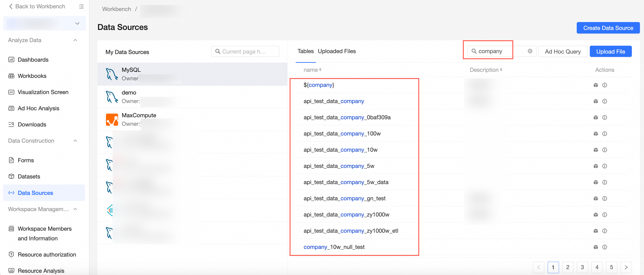This screenshot has height=275, width=644.
Task: Open Datasets in the sidebar
Action: 29,176
